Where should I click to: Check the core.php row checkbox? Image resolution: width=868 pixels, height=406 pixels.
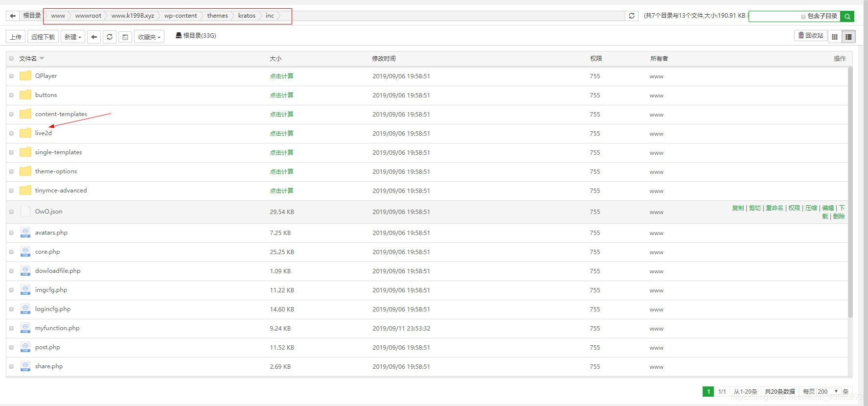click(11, 252)
